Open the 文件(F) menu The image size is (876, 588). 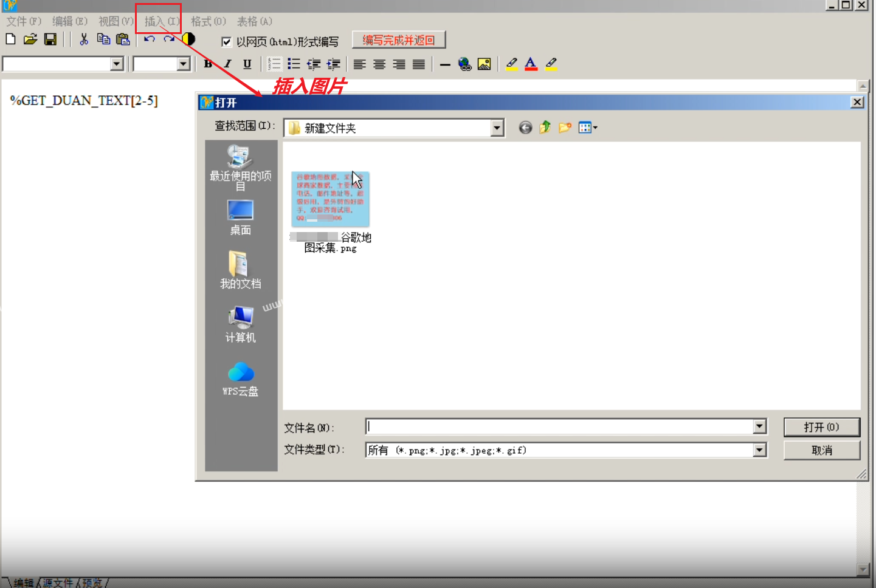(x=24, y=21)
